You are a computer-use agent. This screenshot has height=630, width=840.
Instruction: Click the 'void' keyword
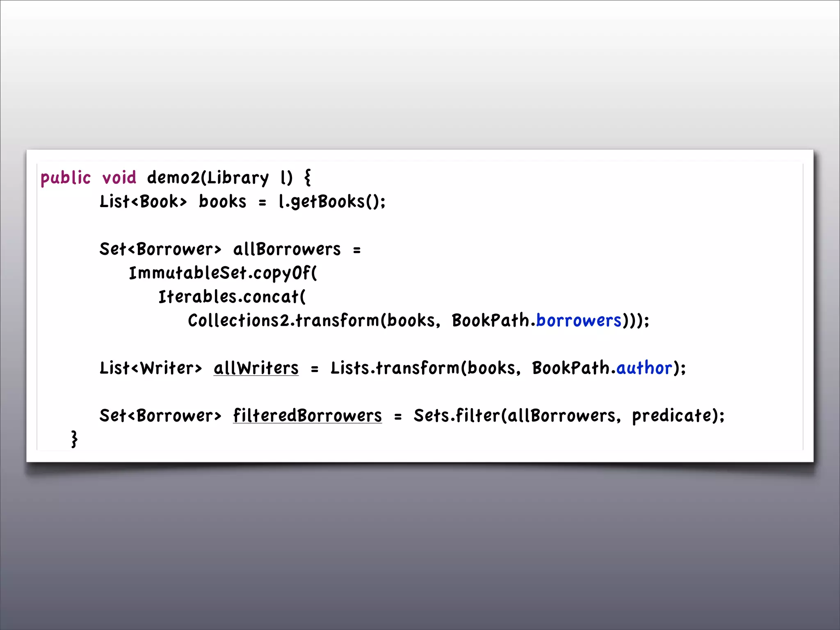pyautogui.click(x=119, y=178)
